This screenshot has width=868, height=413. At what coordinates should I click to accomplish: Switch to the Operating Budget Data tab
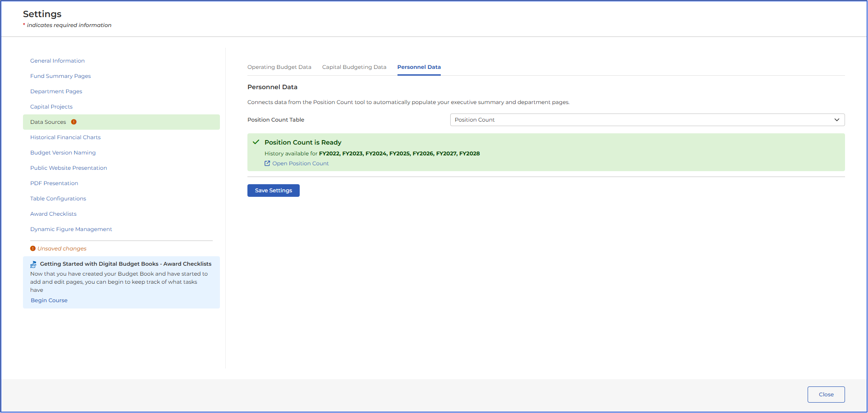pos(279,67)
